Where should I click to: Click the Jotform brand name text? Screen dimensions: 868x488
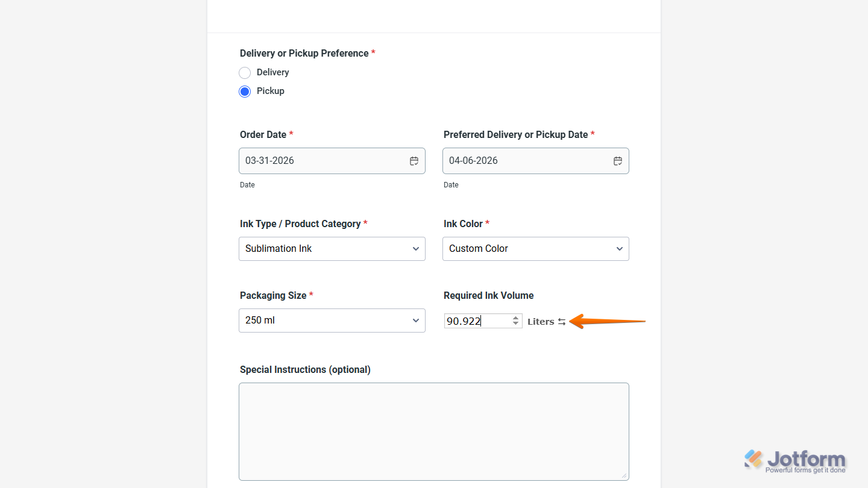(x=805, y=458)
